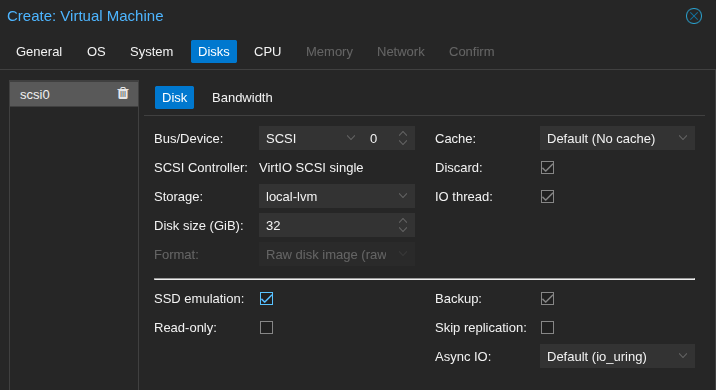Increase disk size with up spinner arrow
The image size is (716, 390).
tap(403, 221)
